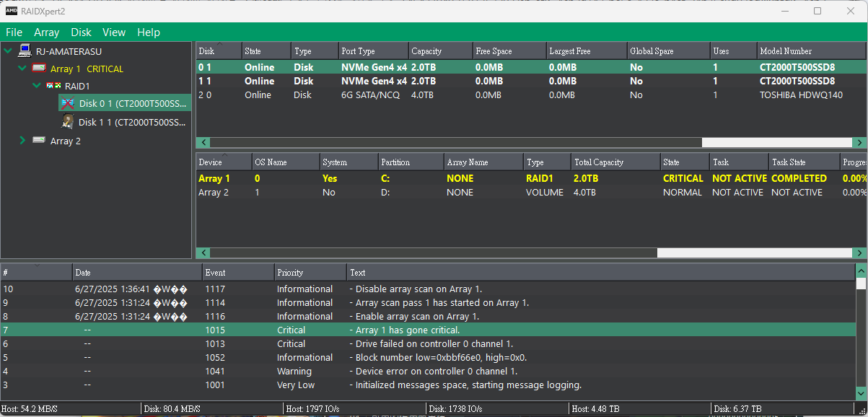Sort log by Text column header

(600, 273)
